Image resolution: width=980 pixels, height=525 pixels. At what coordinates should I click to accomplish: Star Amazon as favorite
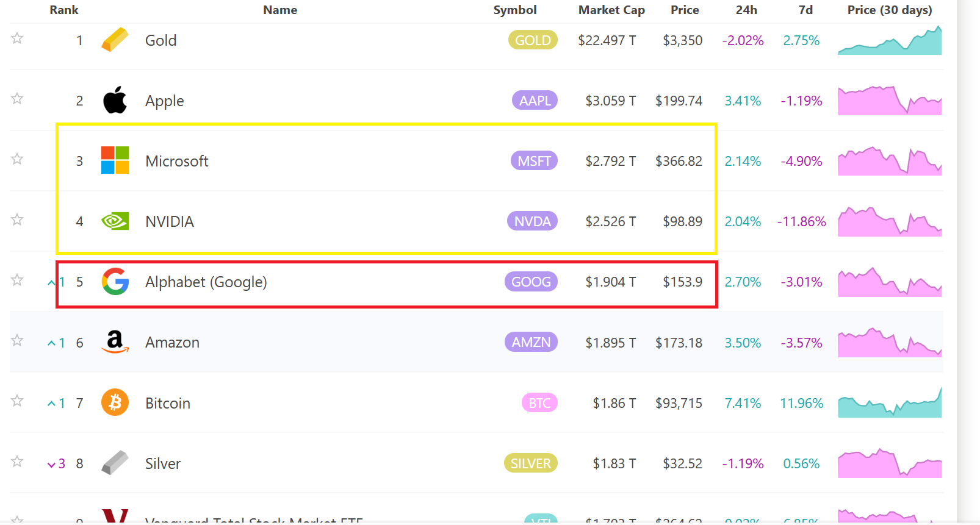17,340
